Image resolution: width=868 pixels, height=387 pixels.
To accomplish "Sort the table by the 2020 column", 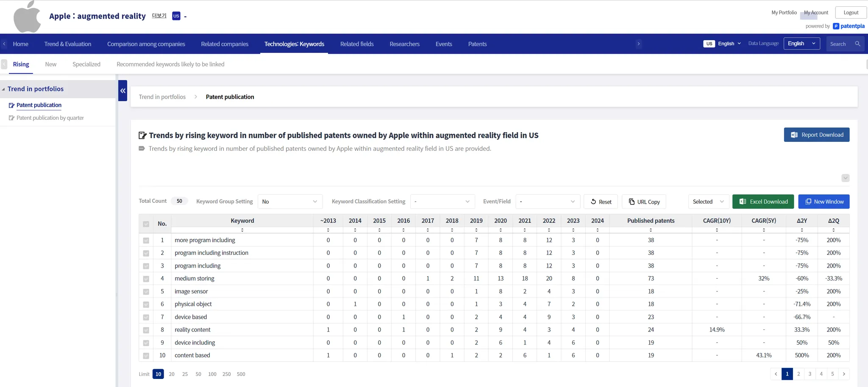I will (501, 230).
